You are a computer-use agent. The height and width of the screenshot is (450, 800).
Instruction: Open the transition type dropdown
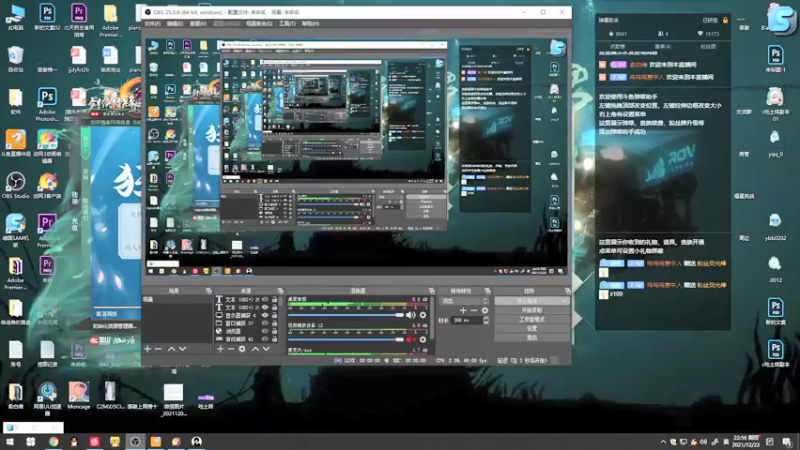pos(464,301)
